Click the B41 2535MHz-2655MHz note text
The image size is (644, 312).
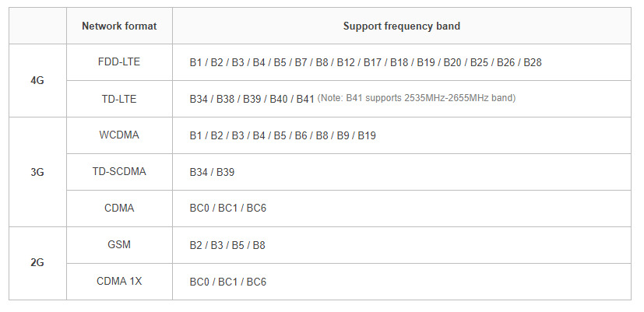pyautogui.click(x=417, y=99)
